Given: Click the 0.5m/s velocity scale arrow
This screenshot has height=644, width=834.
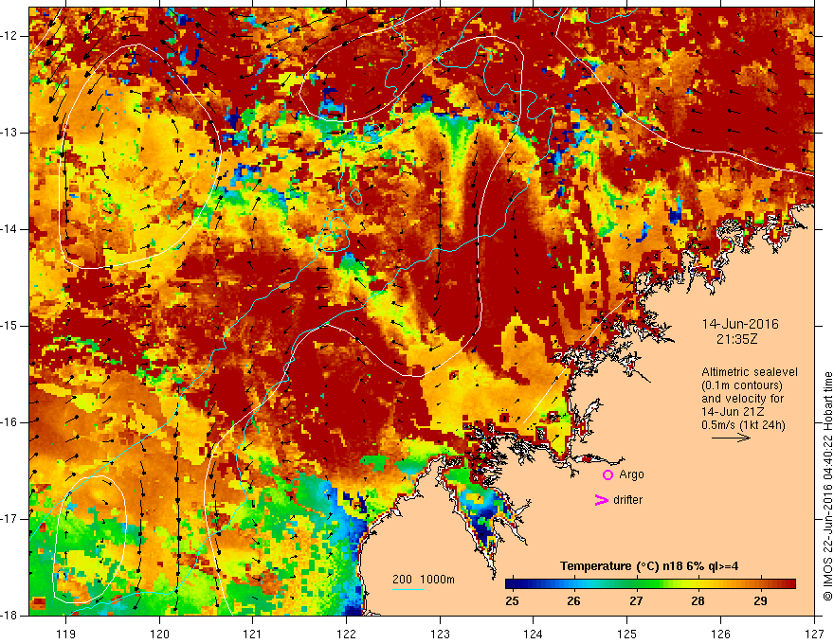Looking at the screenshot, I should [731, 438].
